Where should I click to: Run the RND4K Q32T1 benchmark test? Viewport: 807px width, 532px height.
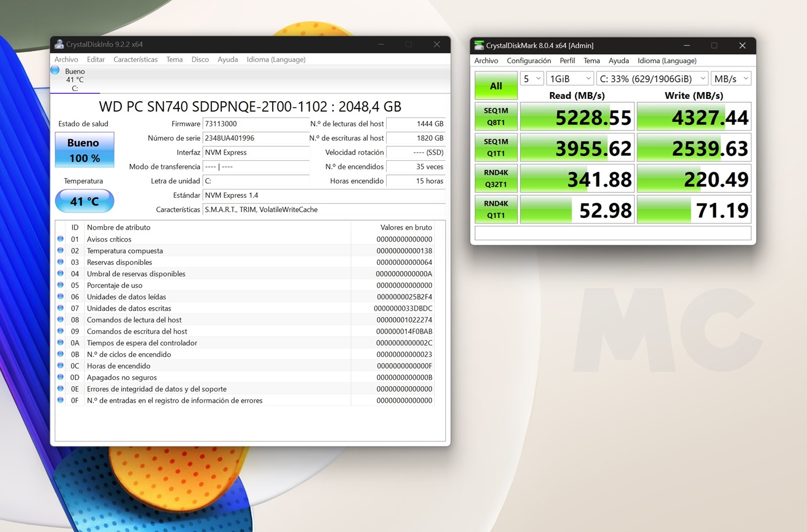point(496,178)
